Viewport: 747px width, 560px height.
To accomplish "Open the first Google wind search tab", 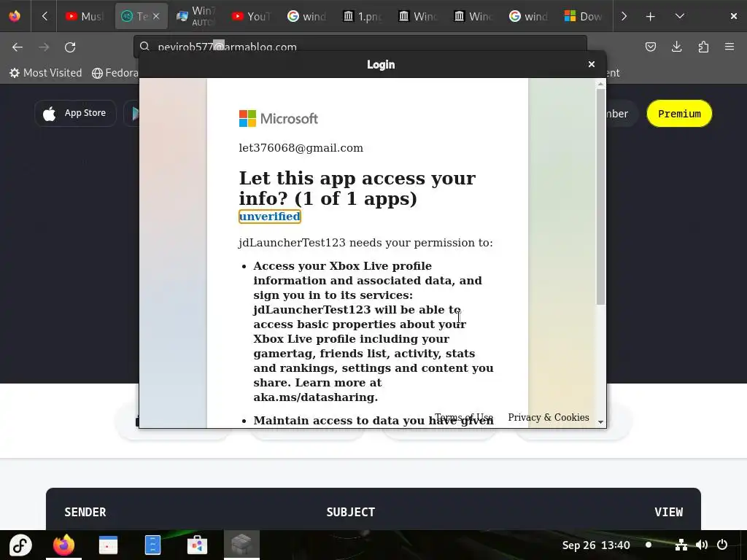I will (307, 17).
